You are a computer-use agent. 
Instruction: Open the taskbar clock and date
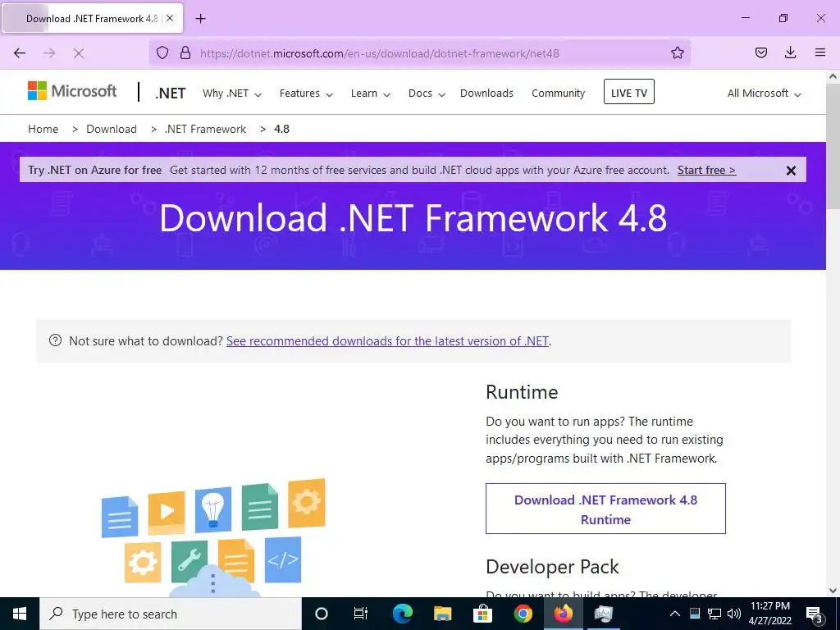click(x=769, y=614)
